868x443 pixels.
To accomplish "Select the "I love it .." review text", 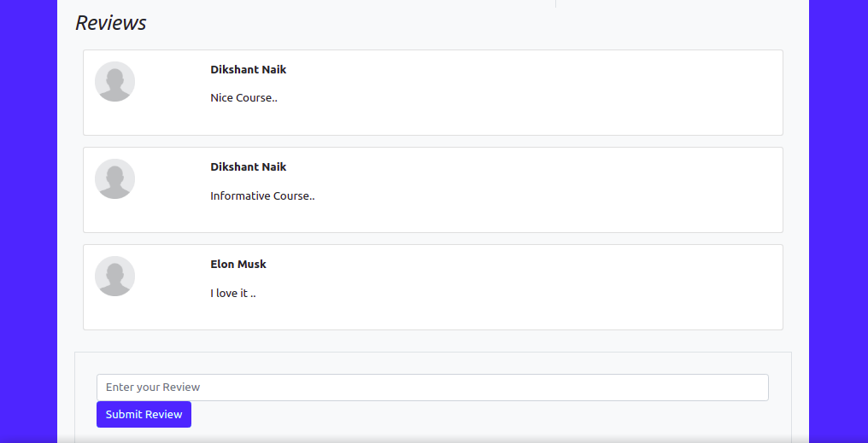I will tap(233, 294).
